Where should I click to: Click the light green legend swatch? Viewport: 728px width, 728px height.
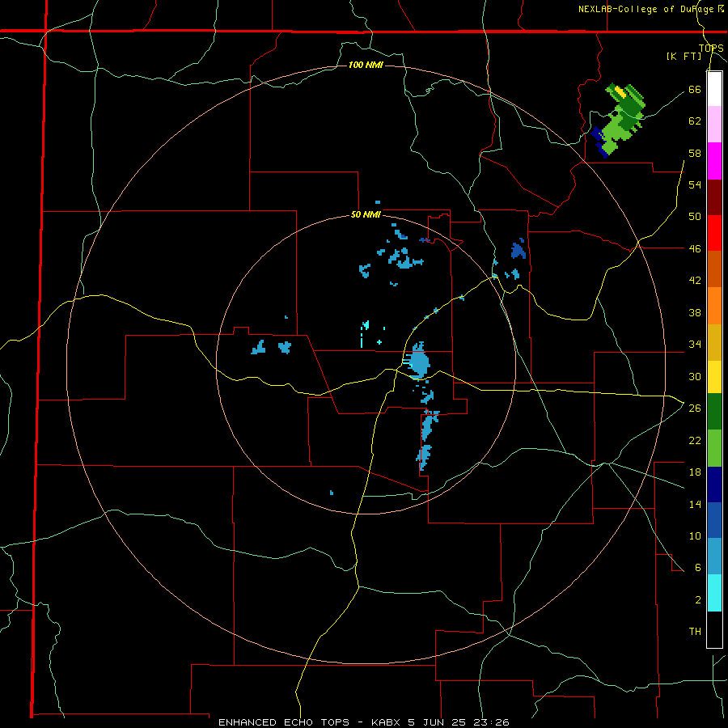click(x=714, y=448)
